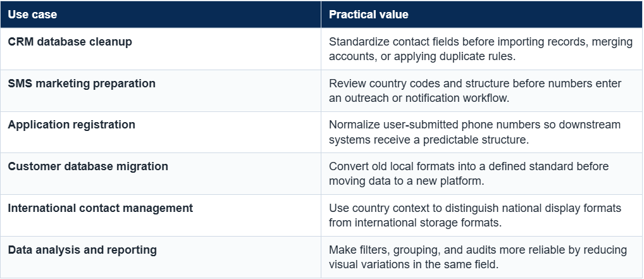Select the 'Customer database migration' cell
Screen dimensions: 644x279
[161, 173]
